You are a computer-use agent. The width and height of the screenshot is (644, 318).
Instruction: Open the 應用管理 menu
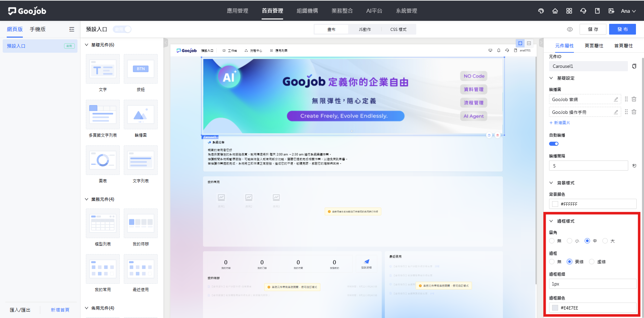(237, 11)
